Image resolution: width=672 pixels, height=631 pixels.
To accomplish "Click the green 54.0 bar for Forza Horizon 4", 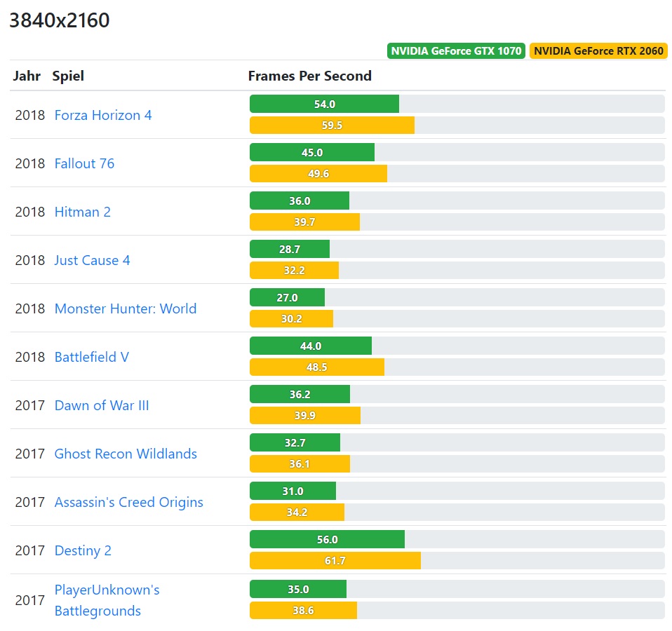I will 325,104.
